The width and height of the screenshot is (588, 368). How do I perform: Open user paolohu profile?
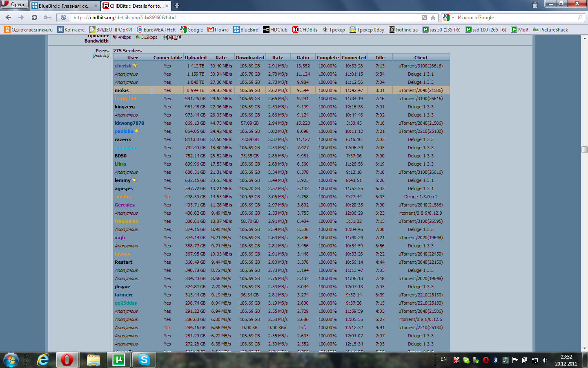[x=124, y=131]
